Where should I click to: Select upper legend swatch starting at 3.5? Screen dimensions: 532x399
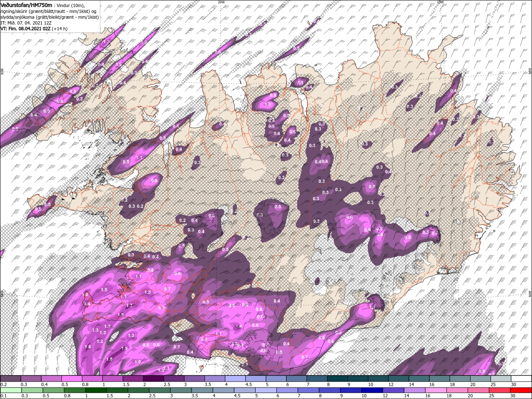tap(214, 378)
